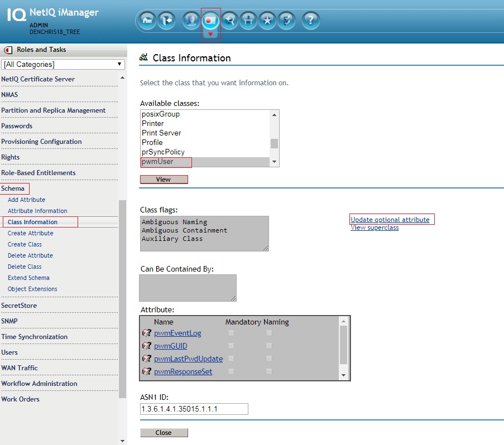Screen dimensions: 504x445
Task: Expand the Workflow Administration category
Action: click(39, 384)
